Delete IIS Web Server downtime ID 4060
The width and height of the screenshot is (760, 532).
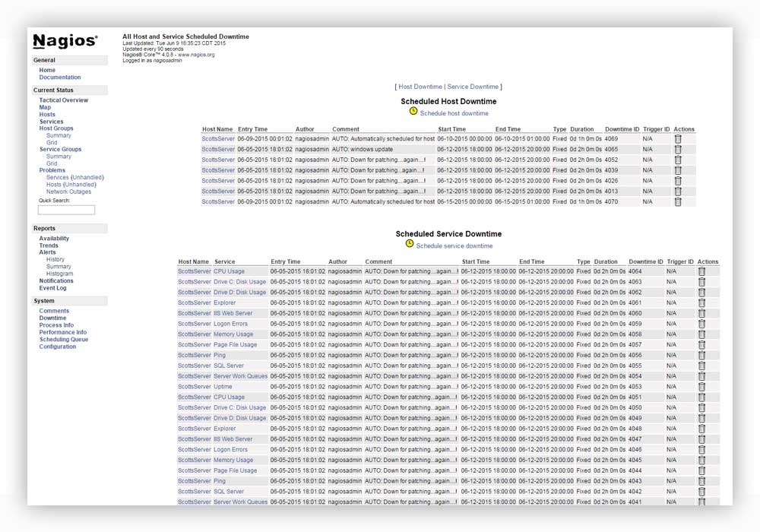point(701,313)
